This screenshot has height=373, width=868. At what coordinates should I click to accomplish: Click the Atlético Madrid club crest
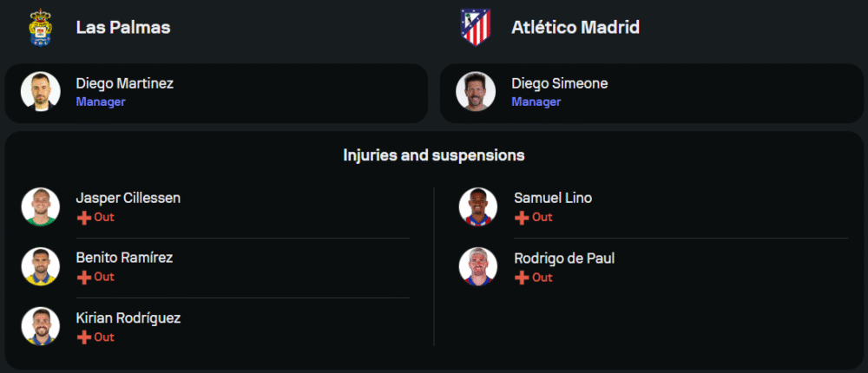pos(476,28)
